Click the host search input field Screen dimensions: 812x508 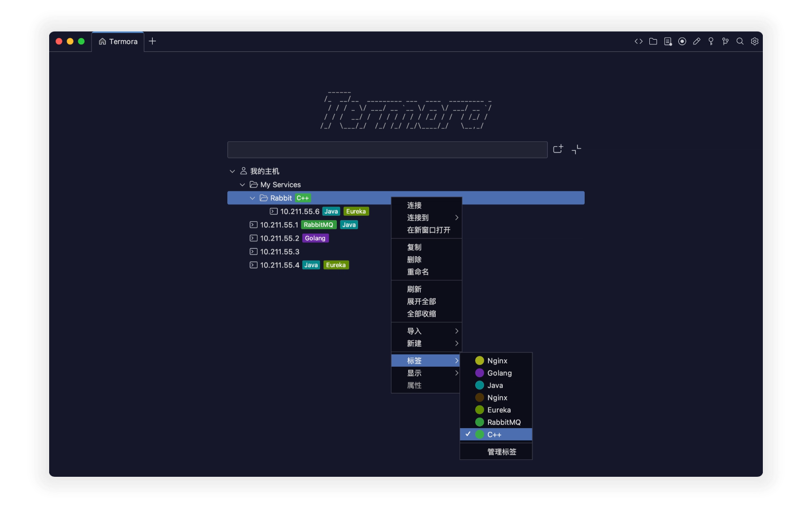click(387, 150)
